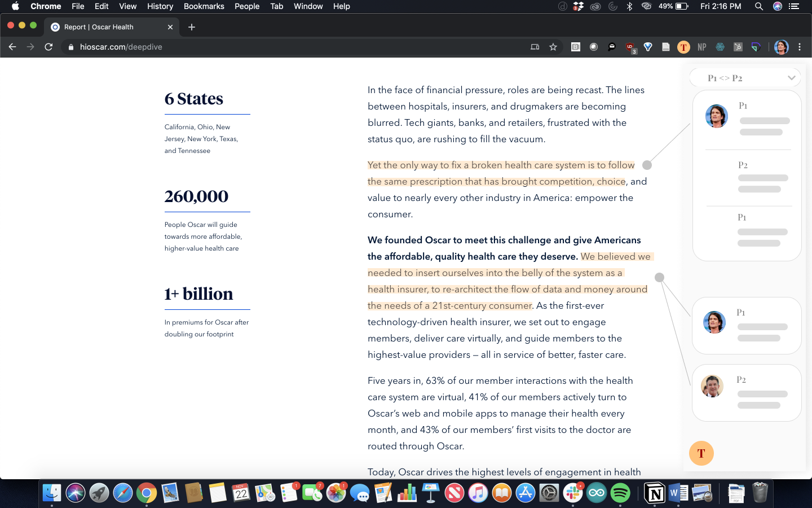Screen dimensions: 812x508
Task: Select the Report | Oscar Health tab
Action: click(112, 27)
